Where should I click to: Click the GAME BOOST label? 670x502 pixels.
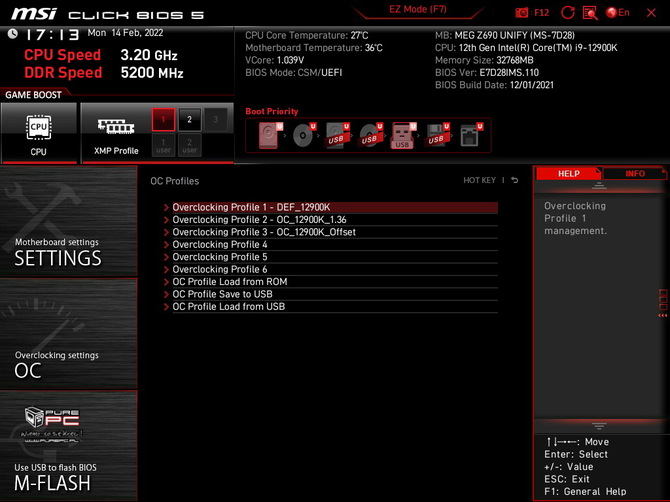(x=33, y=95)
